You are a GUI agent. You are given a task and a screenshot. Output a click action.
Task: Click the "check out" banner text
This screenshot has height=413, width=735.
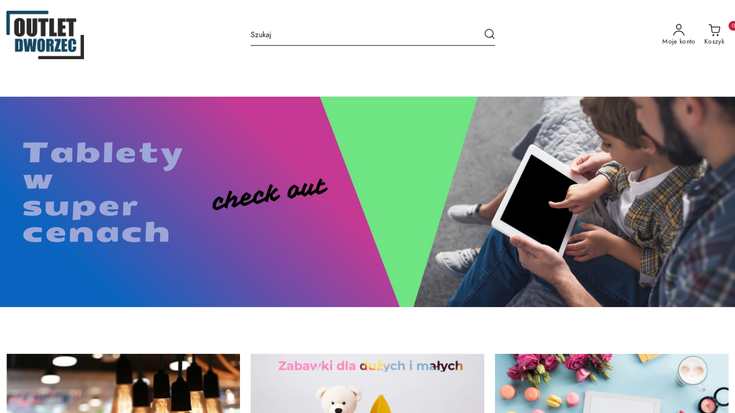[x=270, y=194]
